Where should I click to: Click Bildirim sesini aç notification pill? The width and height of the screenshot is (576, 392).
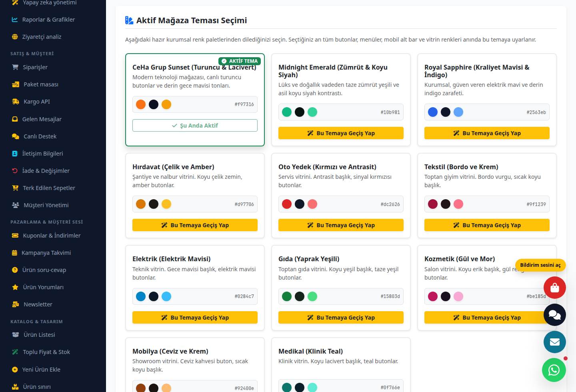tap(540, 265)
